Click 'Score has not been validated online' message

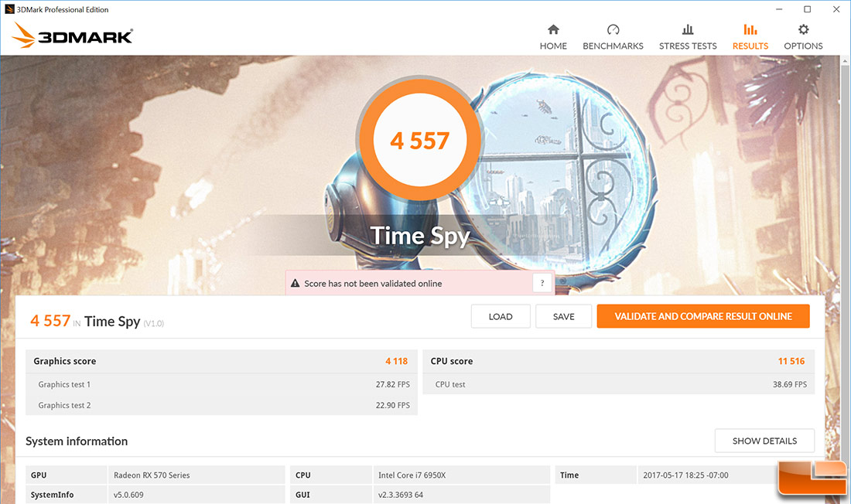373,284
